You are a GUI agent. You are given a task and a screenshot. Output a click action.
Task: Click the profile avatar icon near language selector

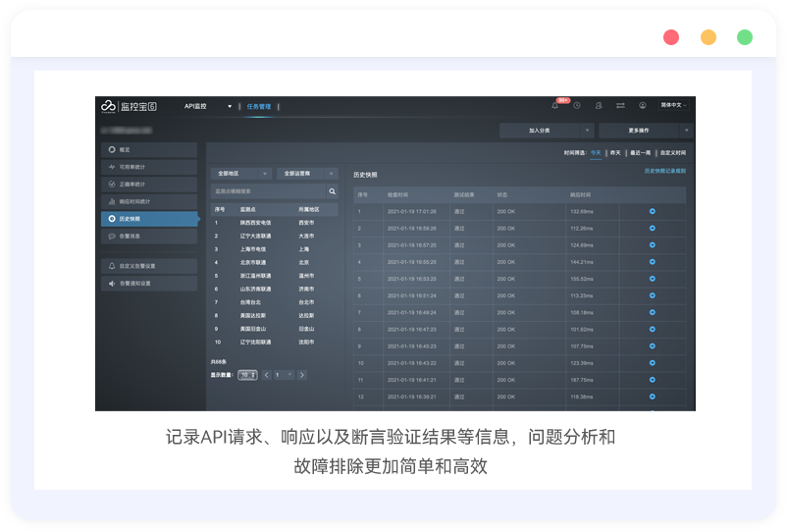tap(643, 105)
